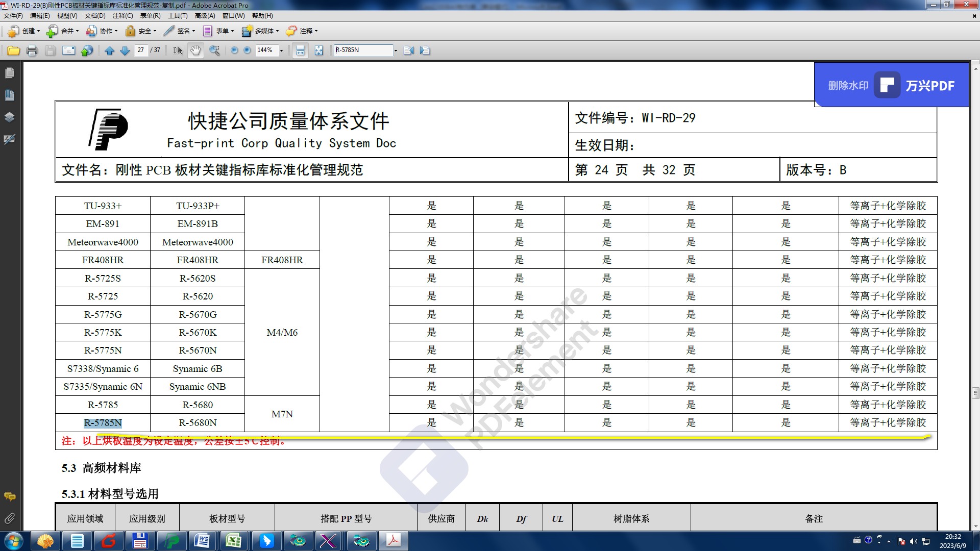
Task: Click the vertical scrollbar thumb
Action: [x=975, y=393]
